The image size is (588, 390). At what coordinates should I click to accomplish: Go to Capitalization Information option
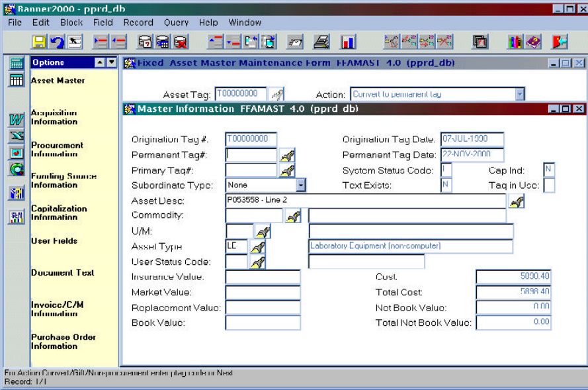[x=59, y=213]
